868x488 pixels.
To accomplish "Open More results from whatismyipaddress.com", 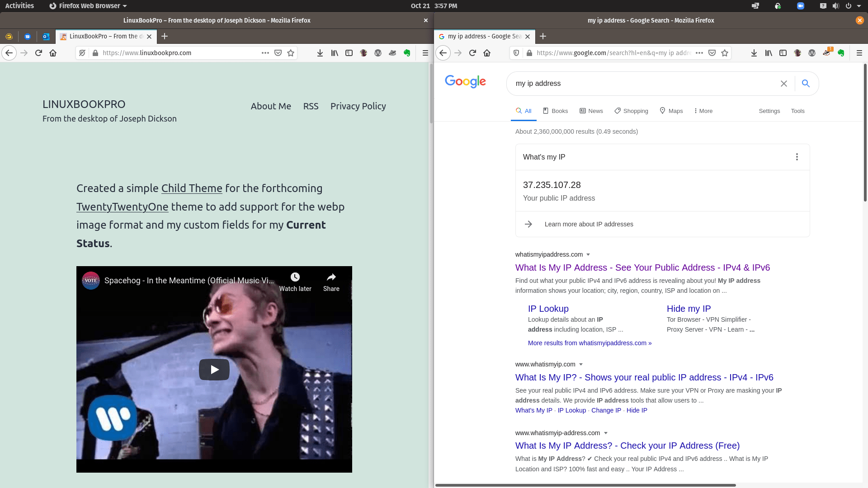I will pos(590,343).
